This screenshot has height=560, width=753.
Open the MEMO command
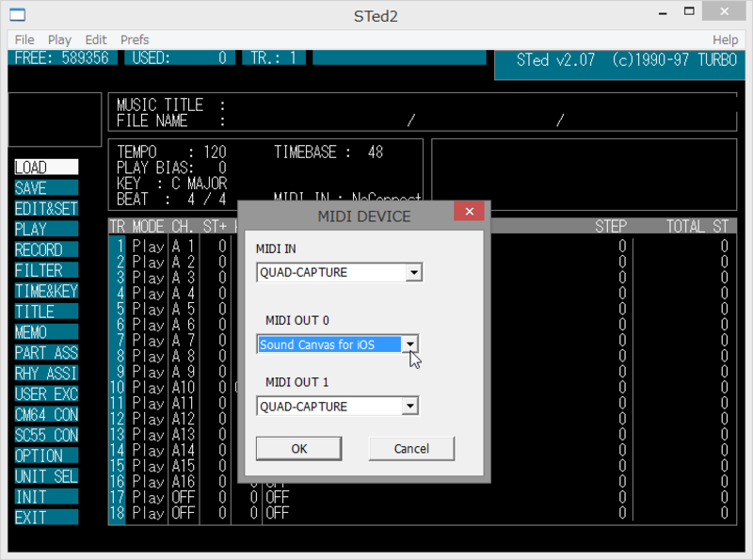click(46, 332)
